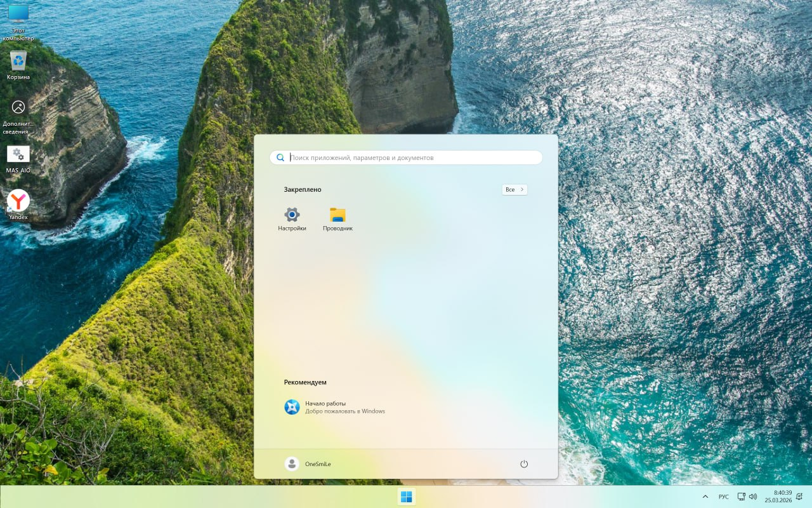
Task: Open the taskbar clock and date
Action: click(x=778, y=497)
